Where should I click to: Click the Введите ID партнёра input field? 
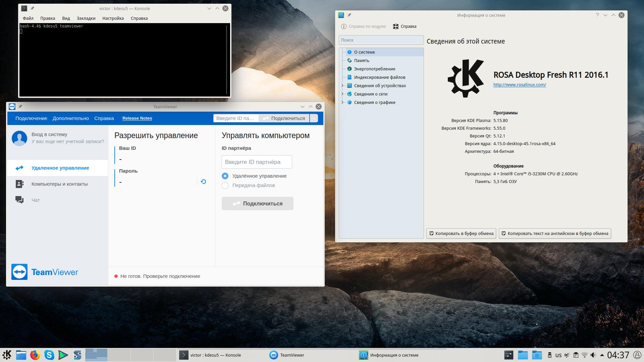257,162
